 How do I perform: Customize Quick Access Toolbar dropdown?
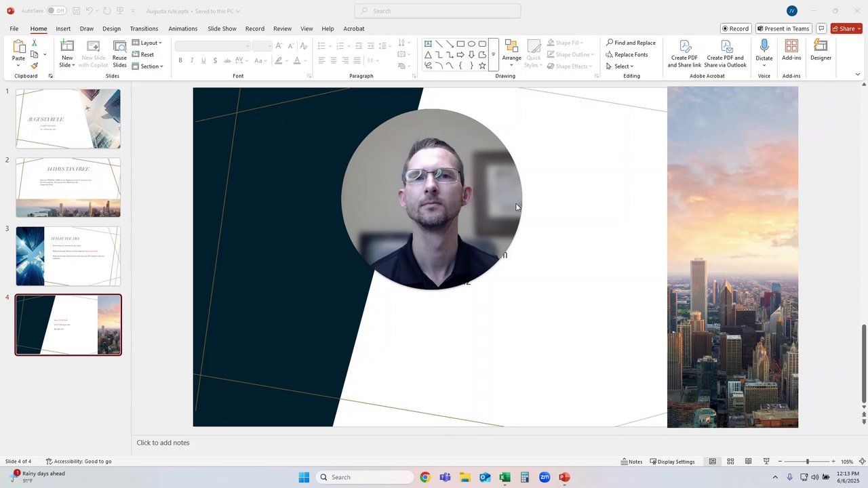(132, 11)
